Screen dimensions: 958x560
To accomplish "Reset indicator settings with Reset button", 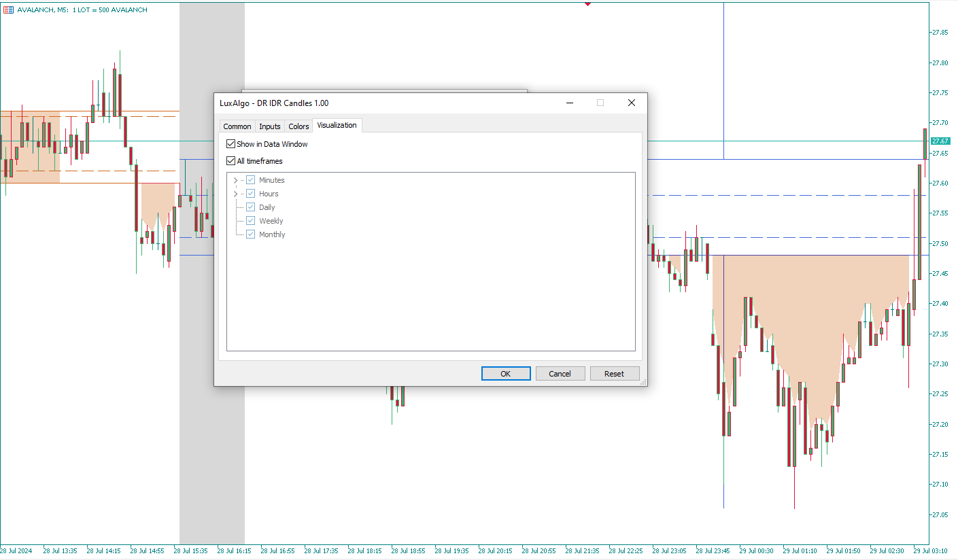I will (x=614, y=374).
